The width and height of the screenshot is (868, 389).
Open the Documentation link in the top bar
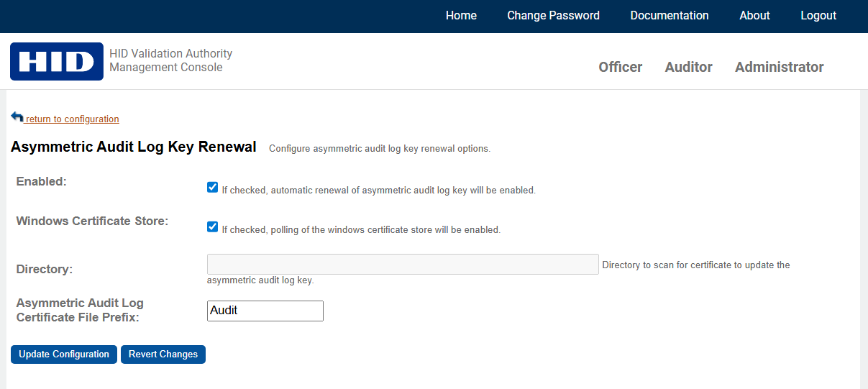[x=669, y=16]
